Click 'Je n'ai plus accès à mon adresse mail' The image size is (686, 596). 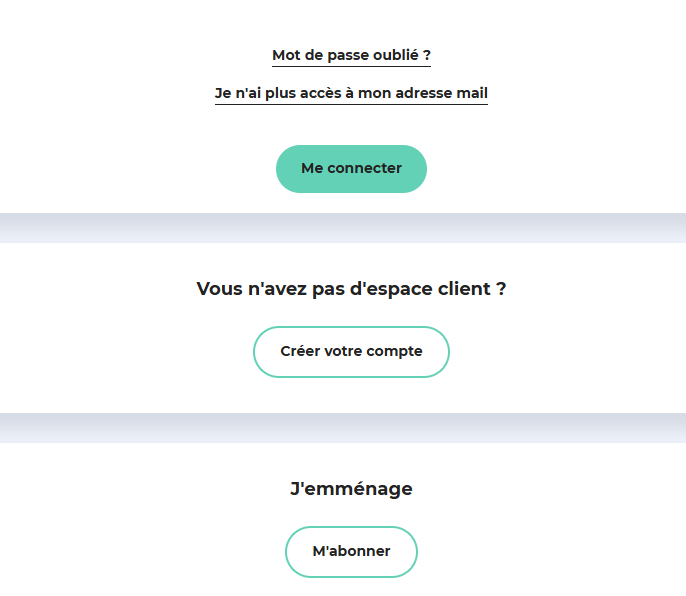coord(351,93)
